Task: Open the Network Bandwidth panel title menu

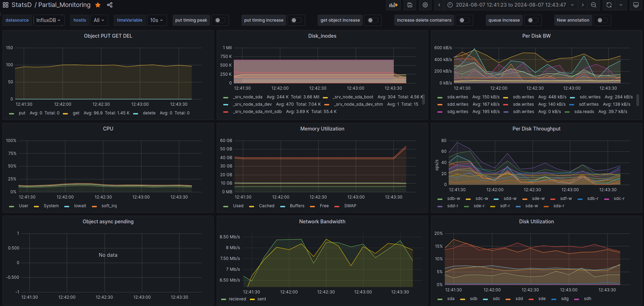Action: pos(322,222)
